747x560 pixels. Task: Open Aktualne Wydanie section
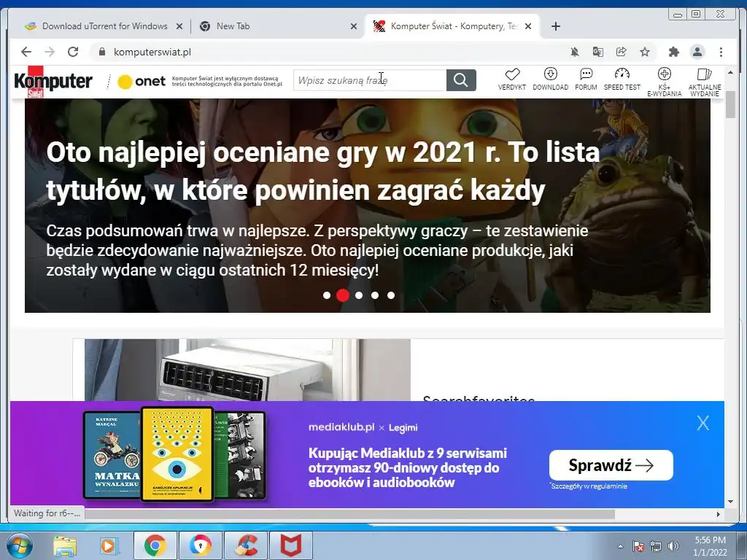pyautogui.click(x=705, y=82)
